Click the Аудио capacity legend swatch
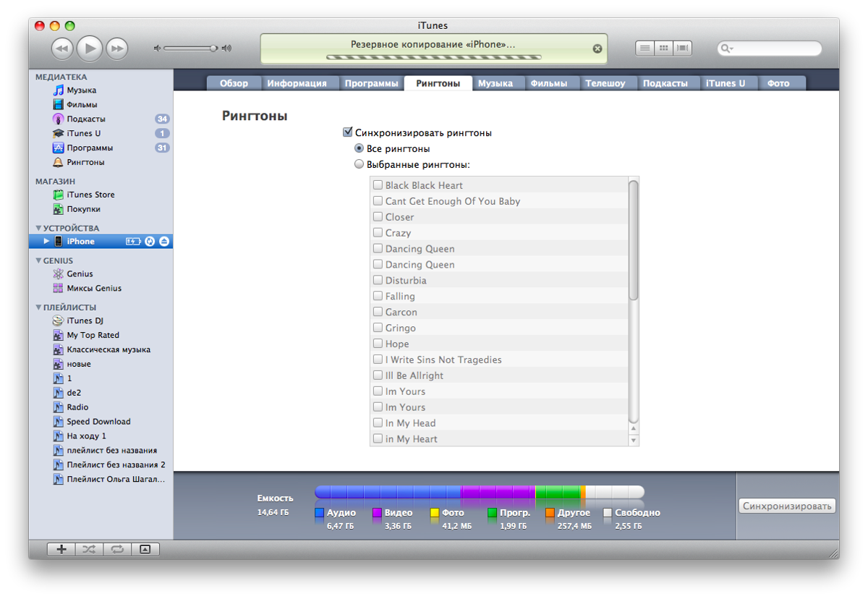The image size is (868, 599). coord(319,513)
